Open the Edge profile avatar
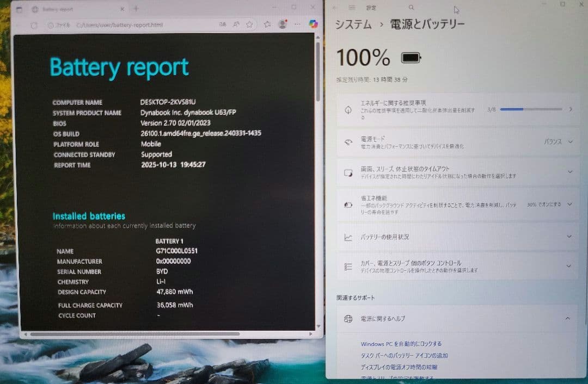Screen dimensions: 588x384 point(282,24)
